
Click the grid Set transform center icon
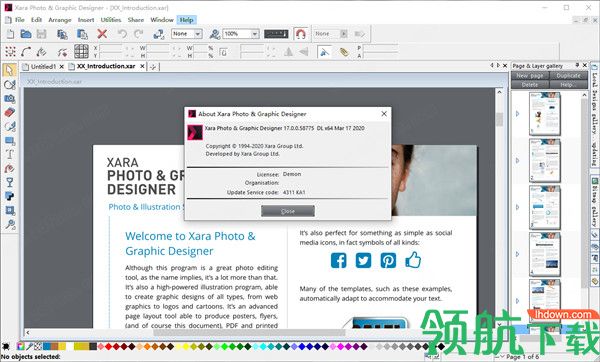(x=81, y=51)
